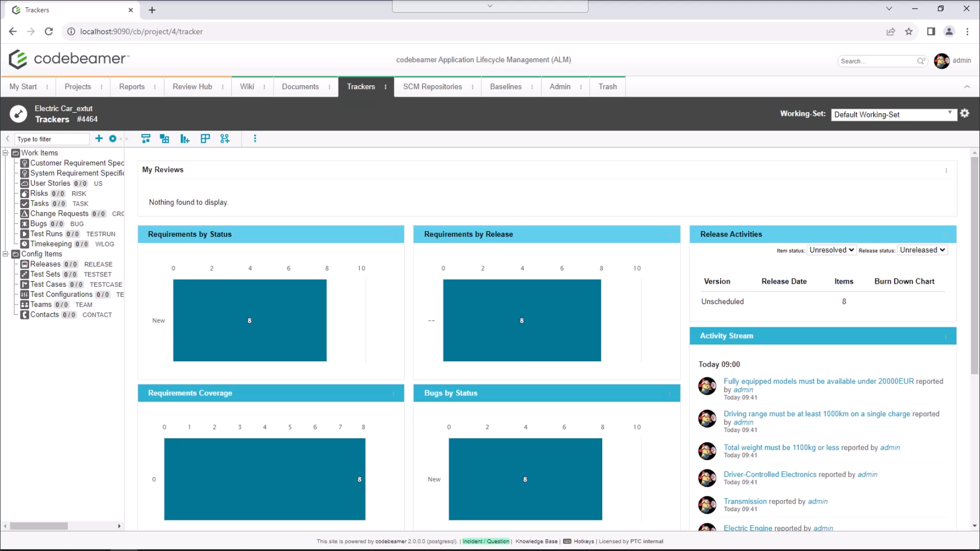Open the My Start tab
The height and width of the screenshot is (551, 980).
pyautogui.click(x=23, y=87)
